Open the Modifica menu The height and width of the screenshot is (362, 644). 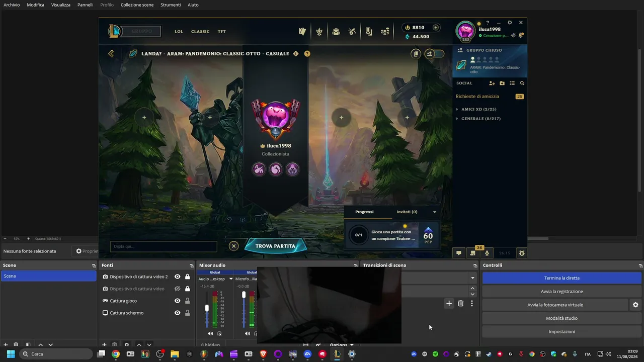click(x=35, y=5)
